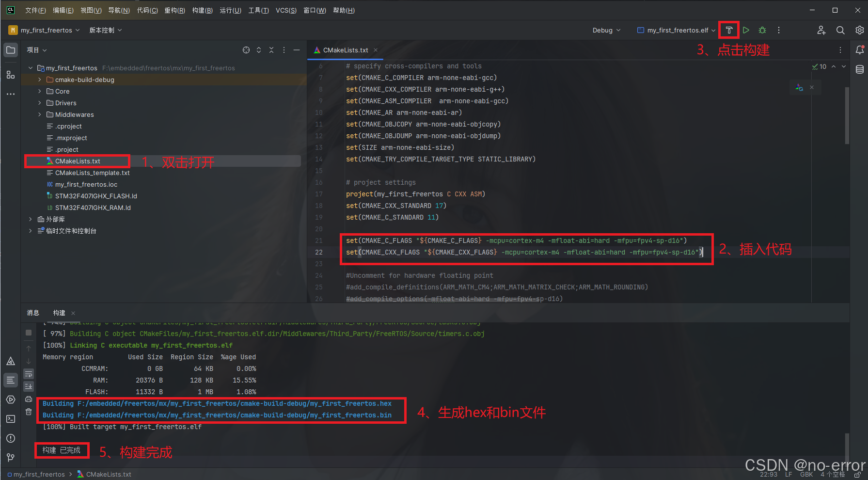Switch to the 消息 tab
Viewport: 868px width, 480px height.
click(33, 313)
